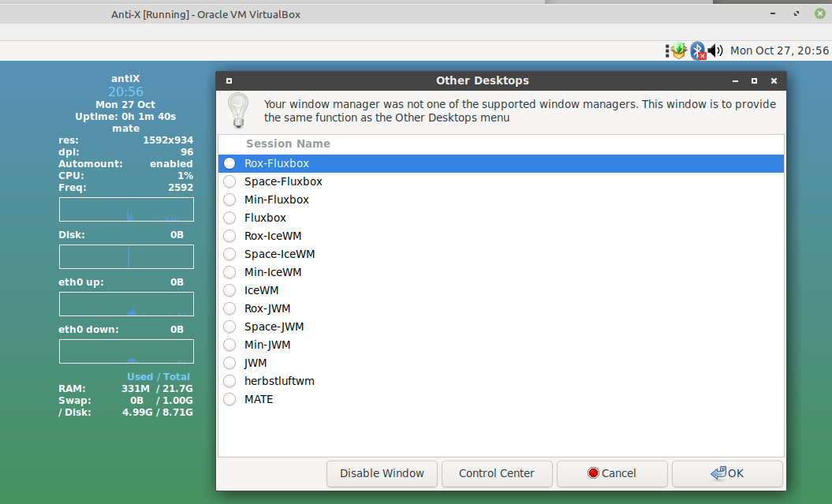The width and height of the screenshot is (832, 504).
Task: Click the panel clock showing Mon Oct 27
Action: tap(779, 50)
